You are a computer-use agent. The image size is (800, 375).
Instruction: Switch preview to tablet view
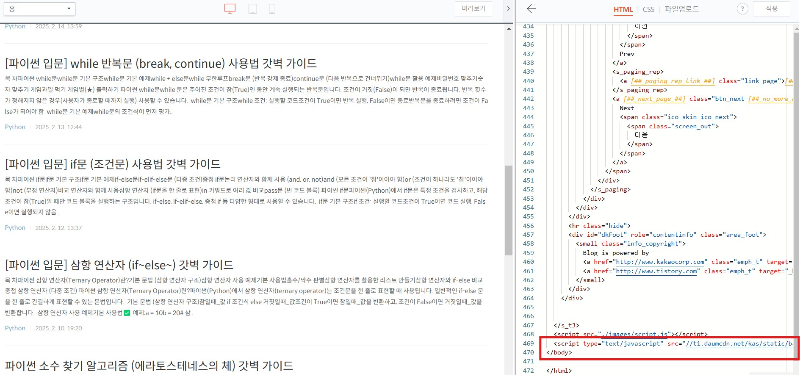(x=252, y=9)
